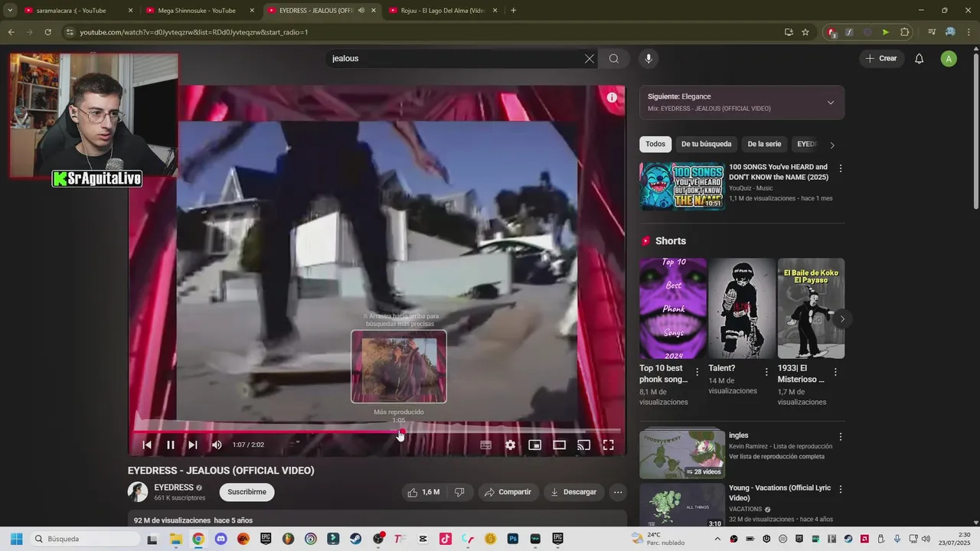Select the 'De tu búsqueda' chip
Screen dimensions: 980x551
coord(706,144)
